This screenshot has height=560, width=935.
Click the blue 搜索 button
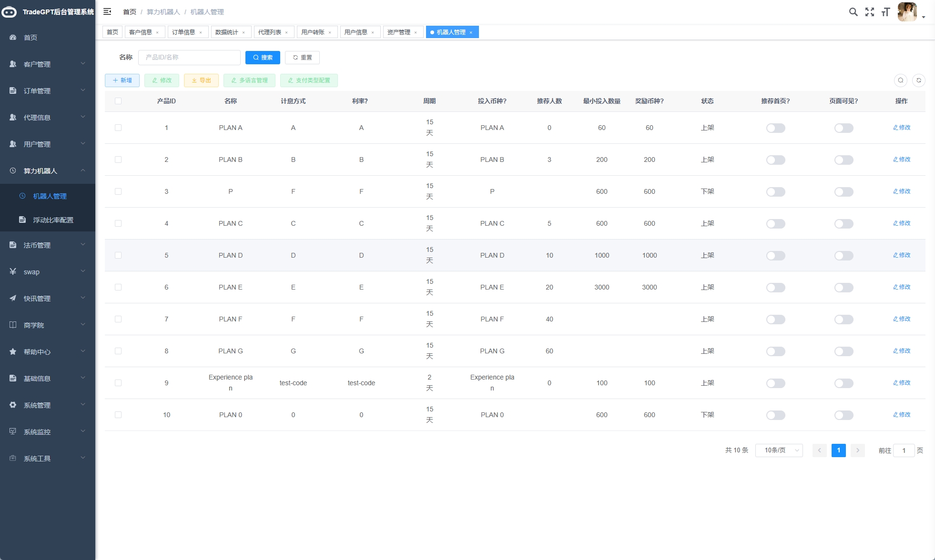[x=263, y=58]
